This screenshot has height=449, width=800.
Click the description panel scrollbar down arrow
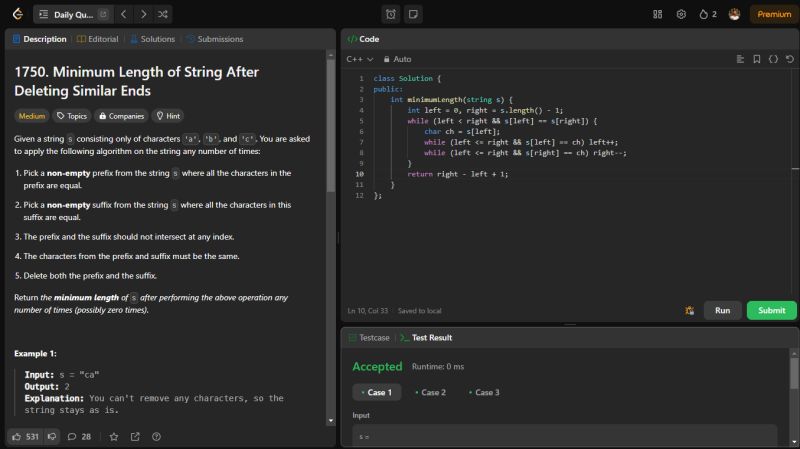[x=331, y=421]
